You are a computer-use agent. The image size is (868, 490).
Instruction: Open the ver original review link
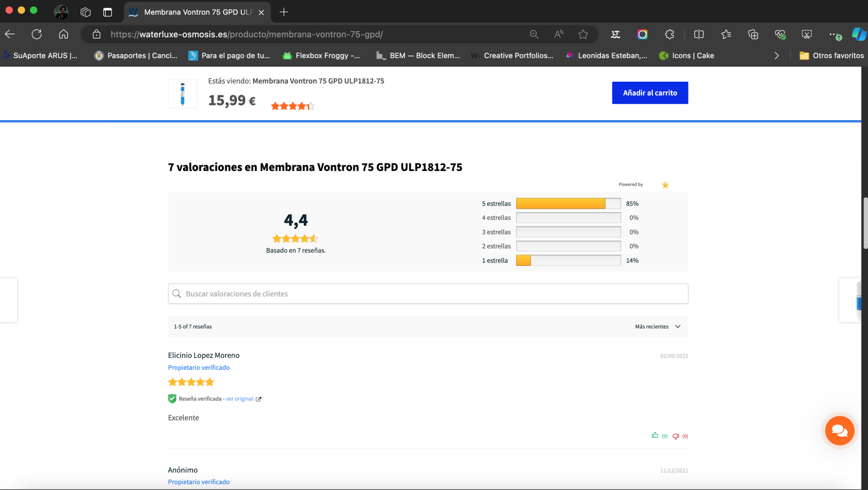pos(239,399)
